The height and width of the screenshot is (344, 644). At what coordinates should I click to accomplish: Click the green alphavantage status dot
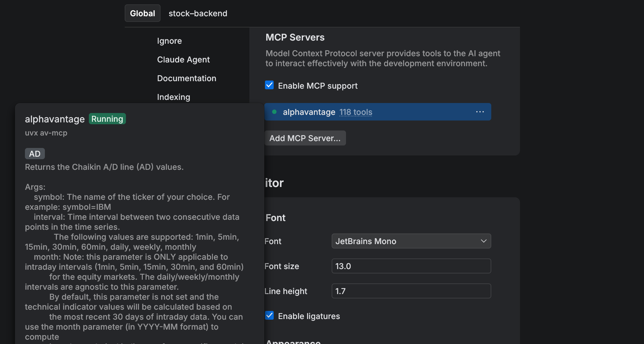274,112
